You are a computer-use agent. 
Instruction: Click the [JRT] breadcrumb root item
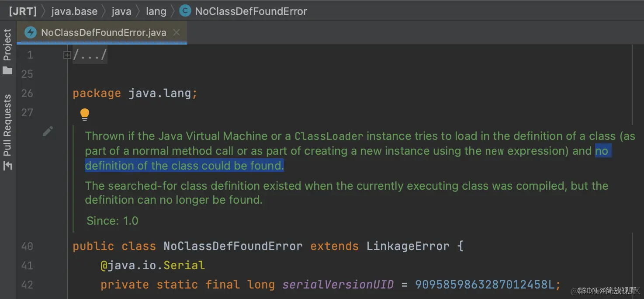(22, 10)
